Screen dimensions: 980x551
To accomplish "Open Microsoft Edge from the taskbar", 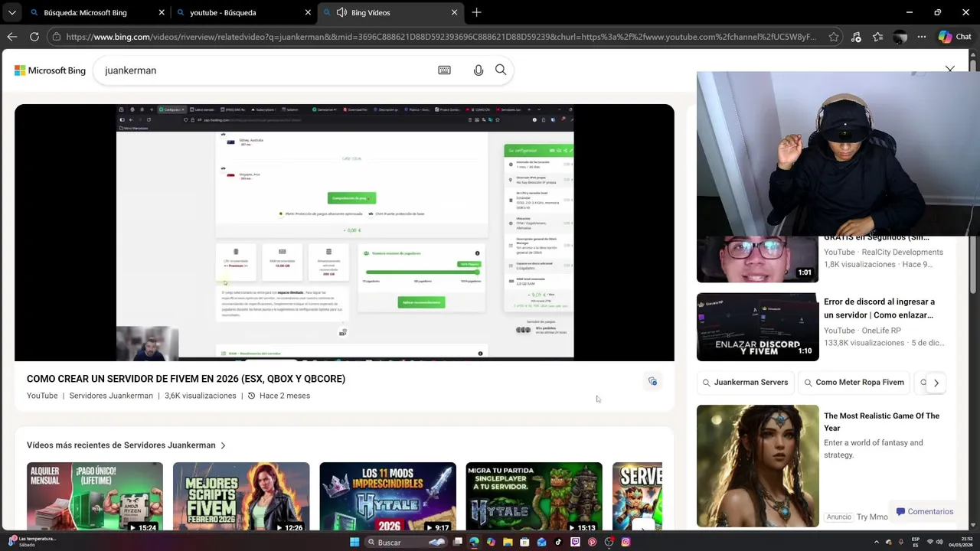I will point(474,542).
